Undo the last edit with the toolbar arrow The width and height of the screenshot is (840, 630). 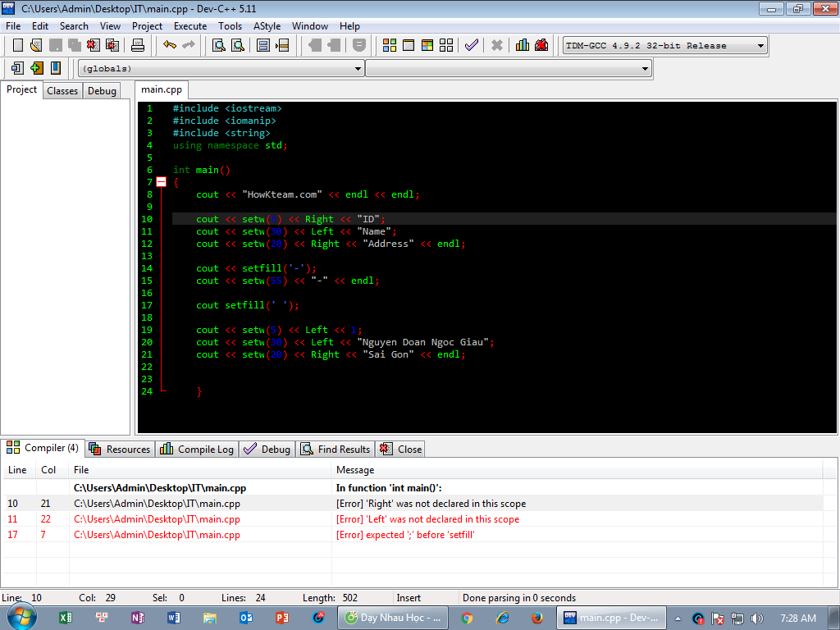(x=170, y=45)
